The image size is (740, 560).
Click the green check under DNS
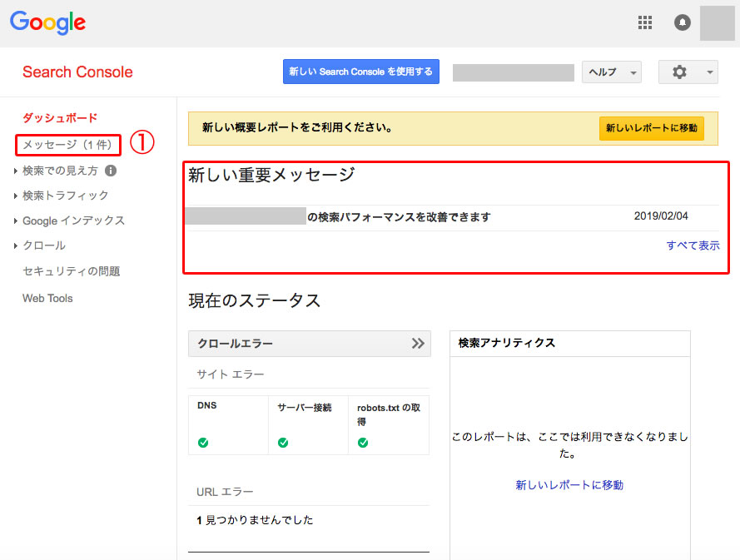pyautogui.click(x=203, y=443)
